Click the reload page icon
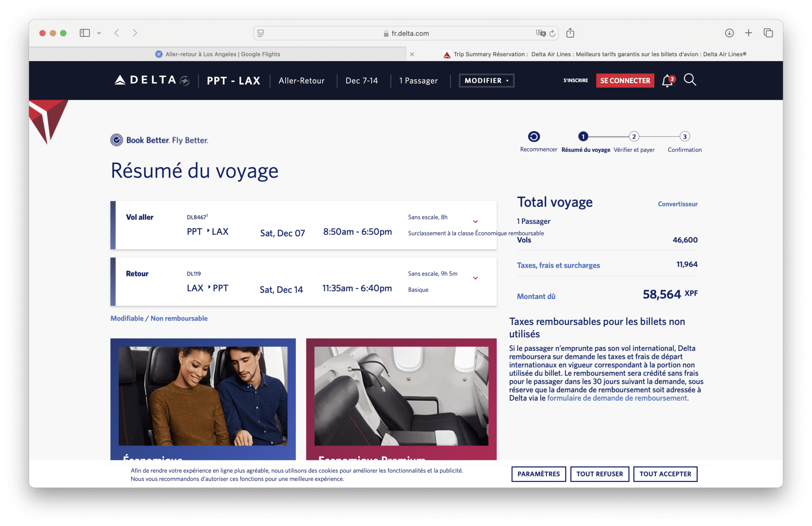This screenshot has width=812, height=526. click(552, 33)
